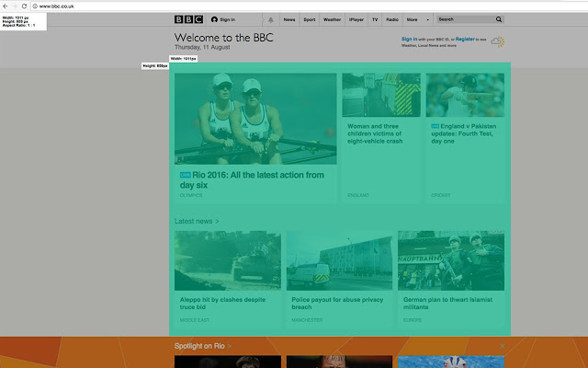The width and height of the screenshot is (588, 368).
Task: Open the Latest news section link
Action: pos(197,221)
